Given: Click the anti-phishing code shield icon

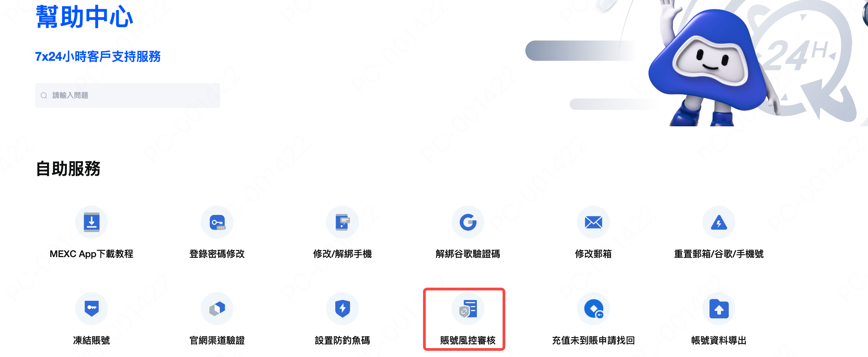Looking at the screenshot, I should 342,309.
